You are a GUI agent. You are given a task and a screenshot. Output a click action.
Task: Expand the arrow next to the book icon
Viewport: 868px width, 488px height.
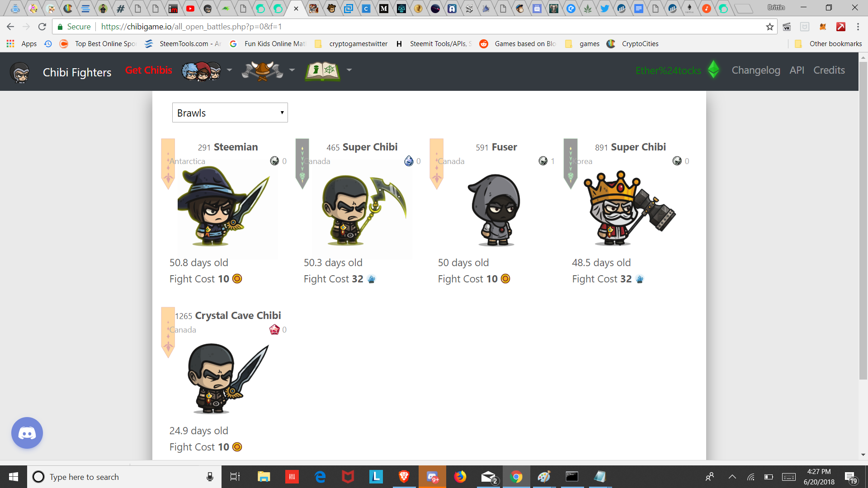[x=349, y=70]
